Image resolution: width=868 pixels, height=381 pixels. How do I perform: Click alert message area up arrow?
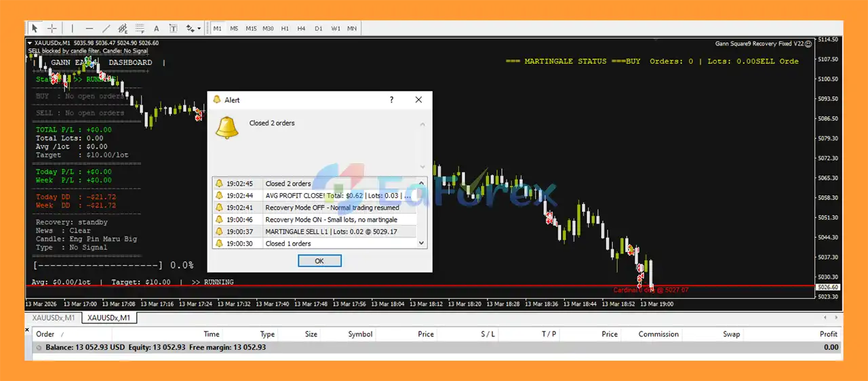[x=422, y=125]
